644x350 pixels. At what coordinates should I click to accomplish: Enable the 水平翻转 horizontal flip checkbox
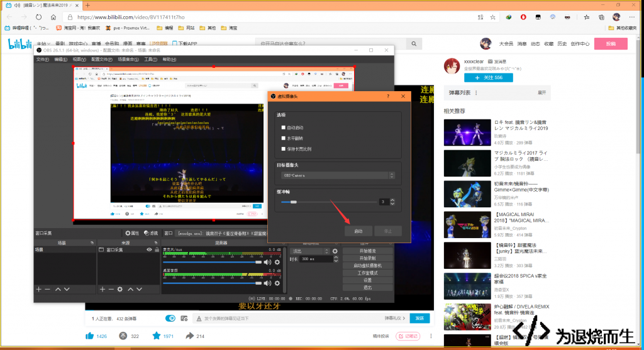coord(284,138)
